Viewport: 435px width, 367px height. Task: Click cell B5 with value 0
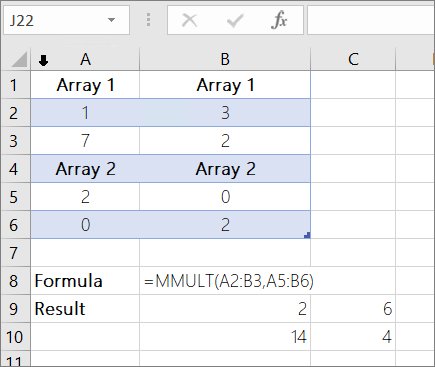[225, 197]
